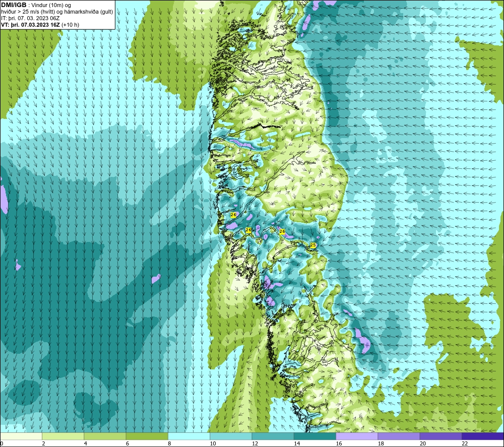Click the legend tick label '16'
The image size is (504, 447).
(x=339, y=443)
